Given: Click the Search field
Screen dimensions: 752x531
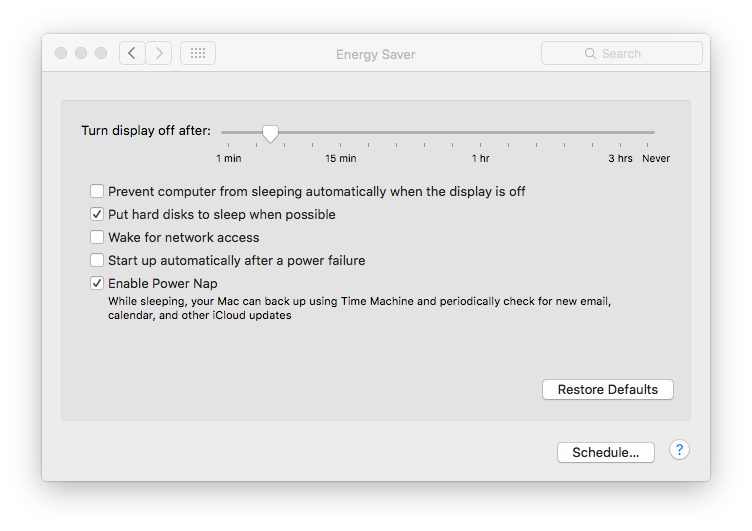Looking at the screenshot, I should click(x=622, y=53).
